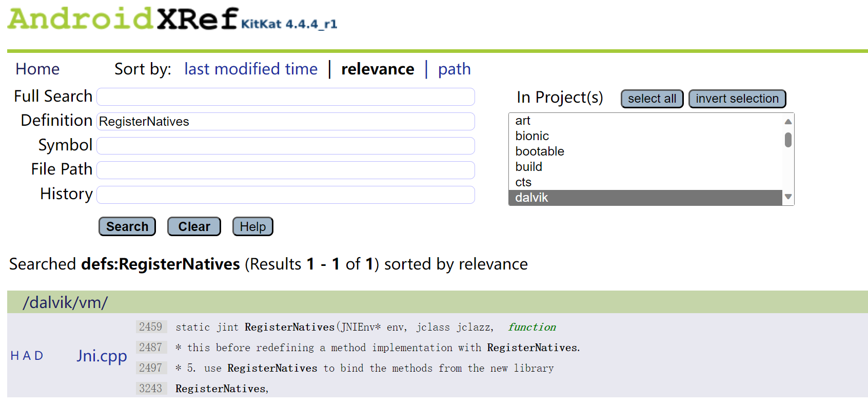Focus the Full Search input field
The height and width of the screenshot is (404, 868).
[286, 97]
